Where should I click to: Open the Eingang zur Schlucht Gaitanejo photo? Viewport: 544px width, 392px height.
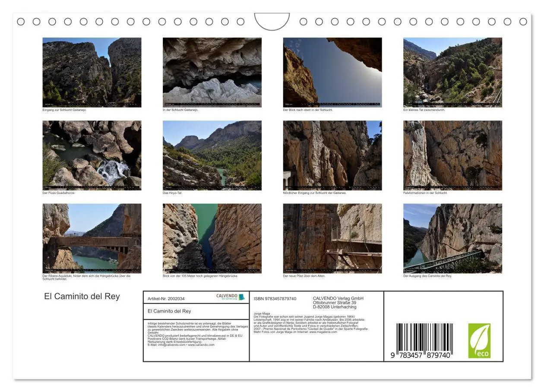tap(92, 72)
